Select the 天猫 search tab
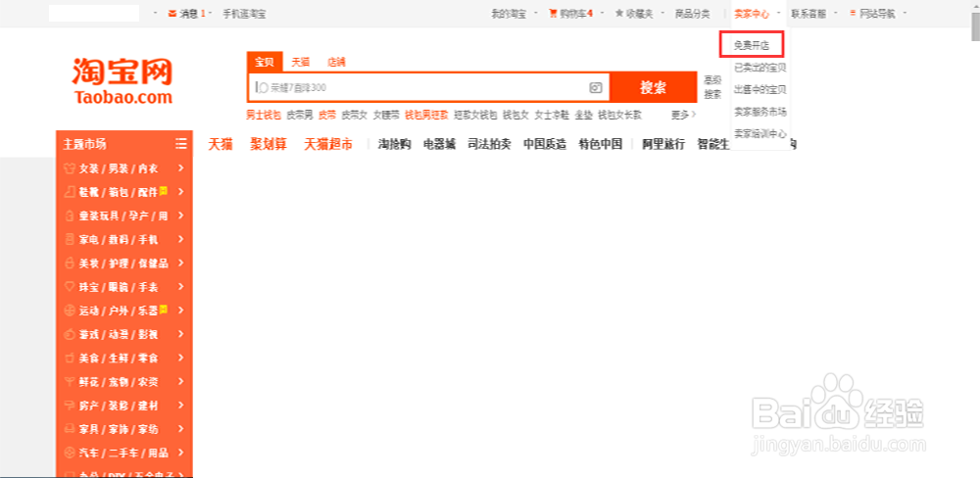Image resolution: width=980 pixels, height=478 pixels. coord(301,62)
